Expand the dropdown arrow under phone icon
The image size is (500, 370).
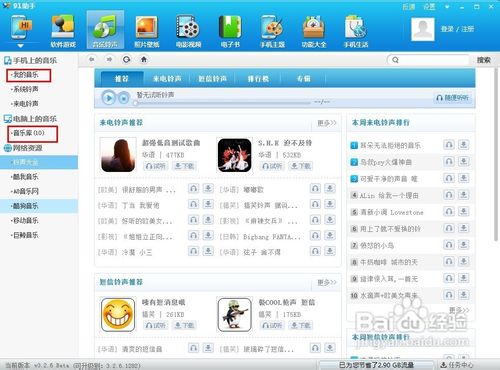coord(20,46)
